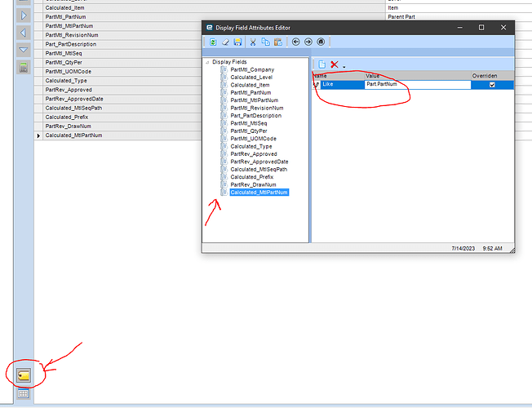Select Part_PartDescription in Display Fields tree

[x=256, y=116]
